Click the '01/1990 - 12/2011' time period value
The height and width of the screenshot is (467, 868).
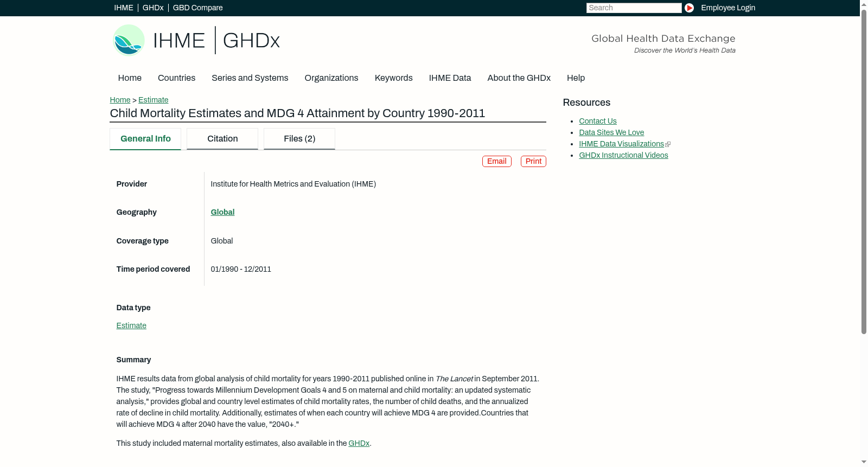(241, 269)
